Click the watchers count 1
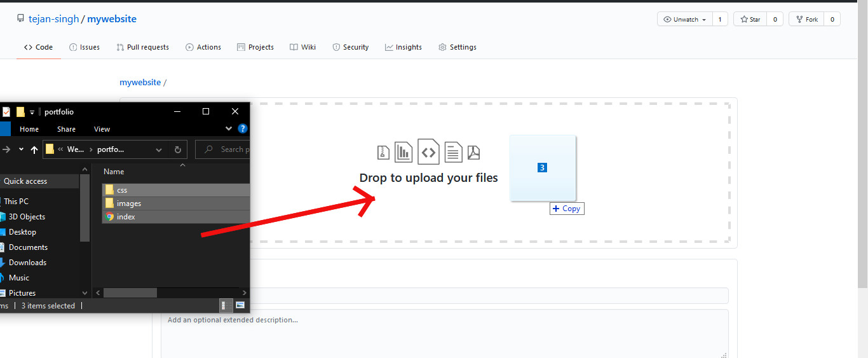Image resolution: width=868 pixels, height=358 pixels. [720, 20]
